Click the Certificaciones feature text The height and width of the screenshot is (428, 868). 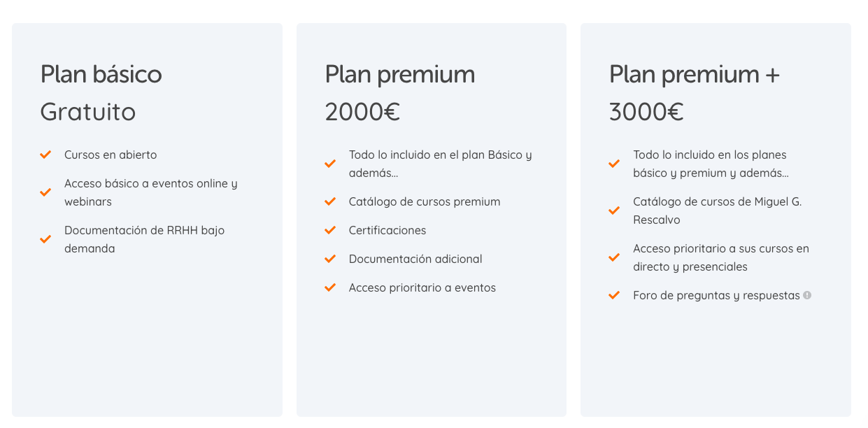(x=387, y=230)
